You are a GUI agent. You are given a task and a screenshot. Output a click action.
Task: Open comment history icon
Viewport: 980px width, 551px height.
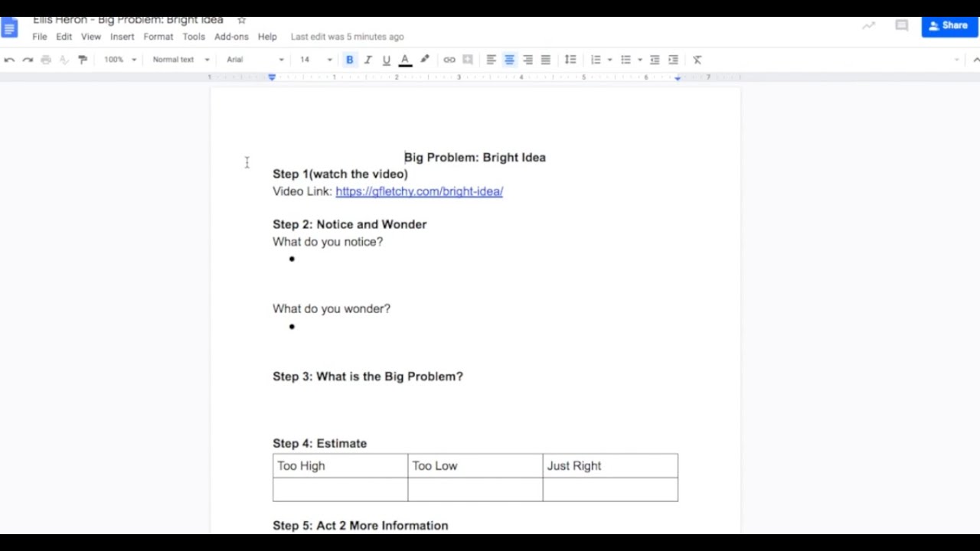pos(902,26)
